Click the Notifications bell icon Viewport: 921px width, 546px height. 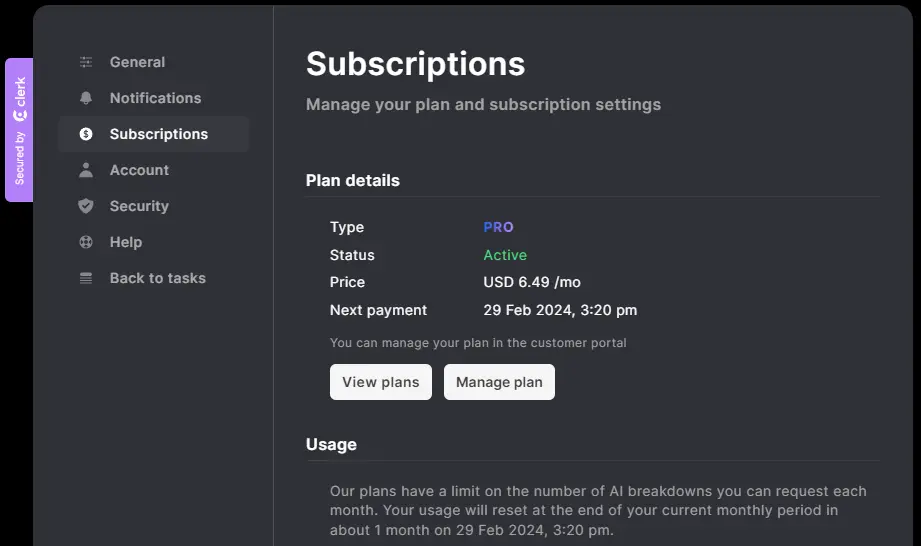86,98
